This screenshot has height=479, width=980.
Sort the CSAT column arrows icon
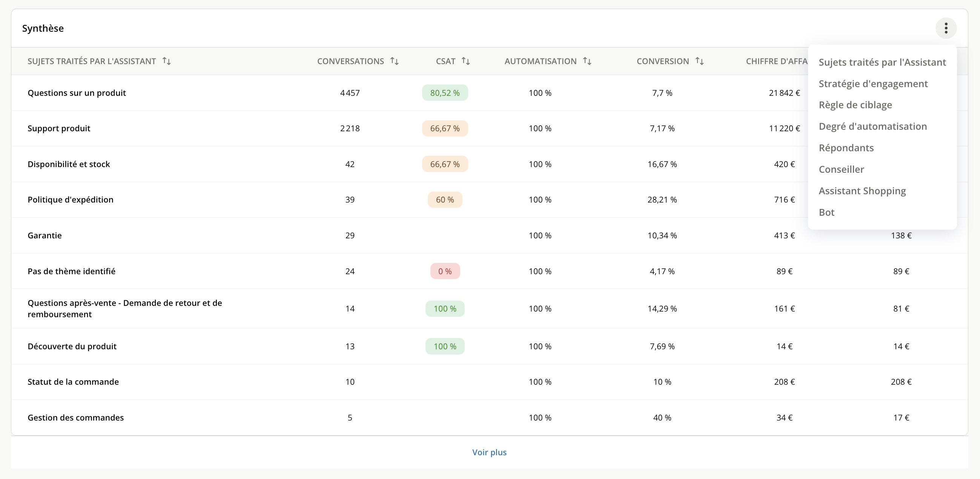465,61
